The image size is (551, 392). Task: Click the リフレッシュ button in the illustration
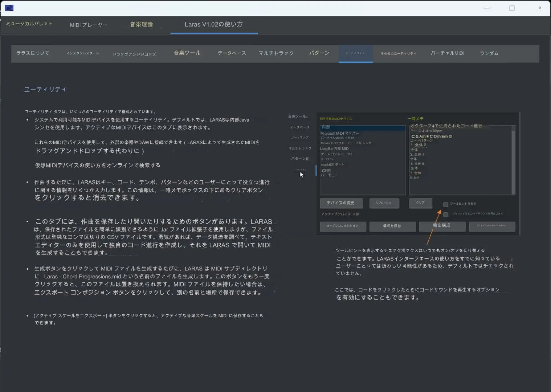pos(384,203)
